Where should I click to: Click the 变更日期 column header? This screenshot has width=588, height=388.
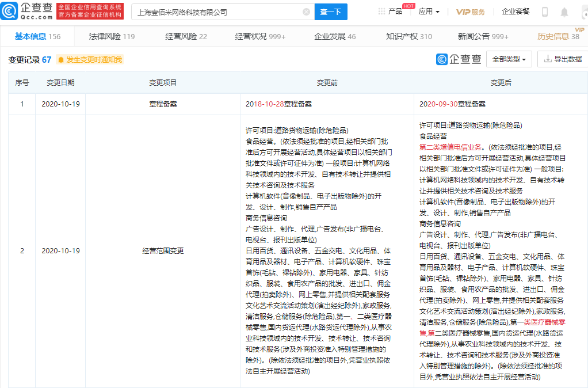(x=60, y=82)
